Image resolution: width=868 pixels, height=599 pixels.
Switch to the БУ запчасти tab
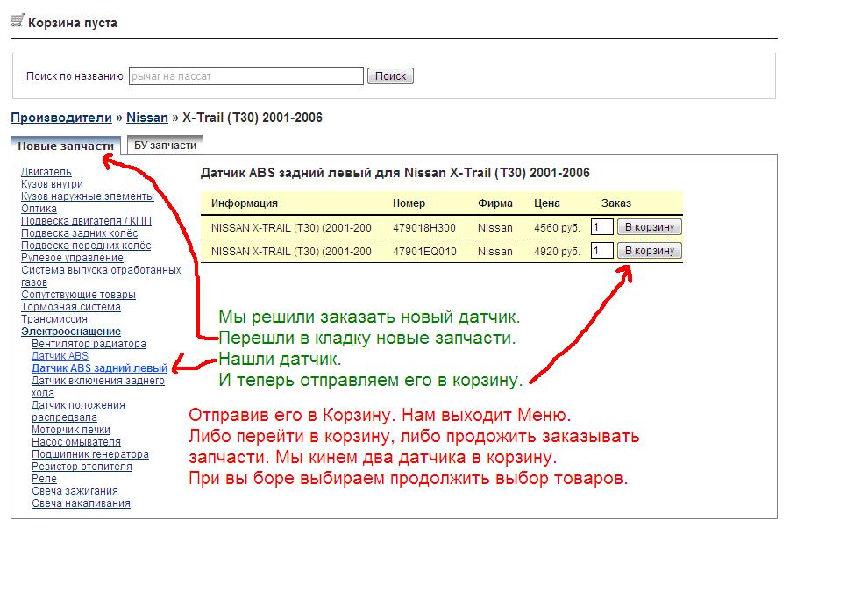click(x=165, y=145)
